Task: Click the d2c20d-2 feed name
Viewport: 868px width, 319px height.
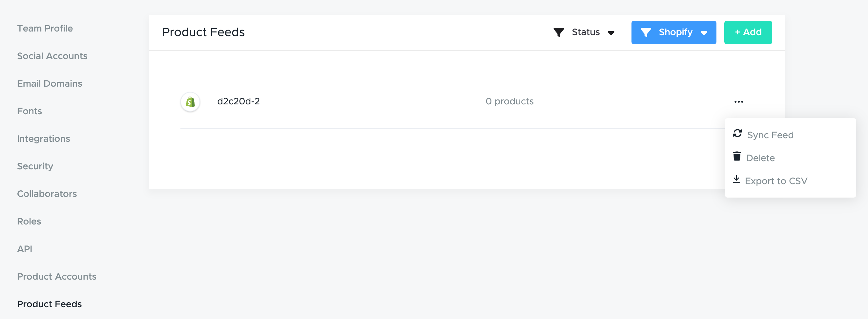Action: (238, 101)
